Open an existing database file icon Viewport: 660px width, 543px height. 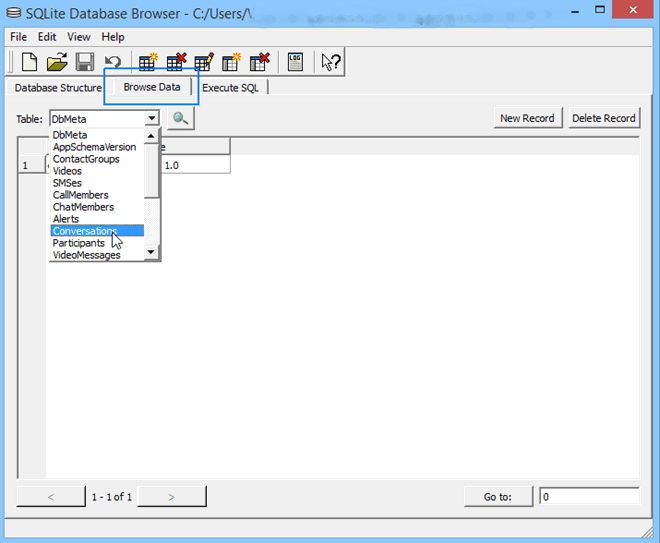tap(57, 62)
